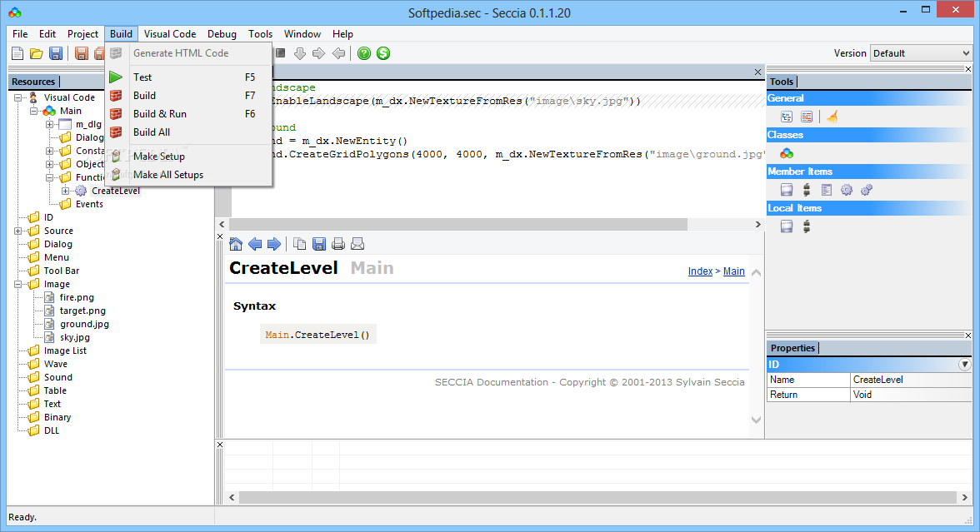Open the File menu
Image resolution: width=980 pixels, height=532 pixels.
click(20, 33)
